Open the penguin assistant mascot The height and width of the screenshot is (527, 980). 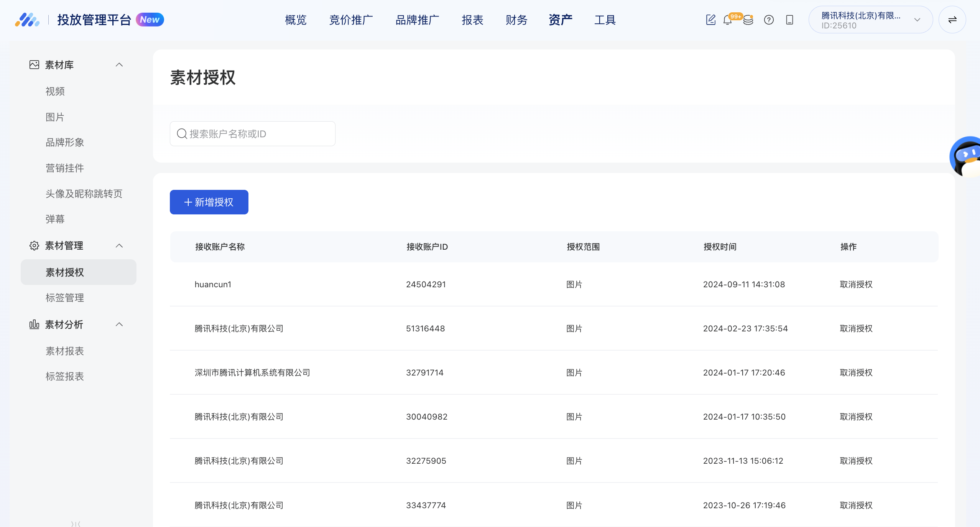pyautogui.click(x=967, y=156)
